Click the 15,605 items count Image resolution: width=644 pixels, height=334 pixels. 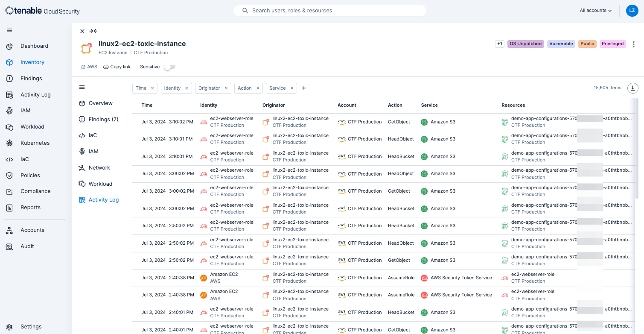click(607, 88)
